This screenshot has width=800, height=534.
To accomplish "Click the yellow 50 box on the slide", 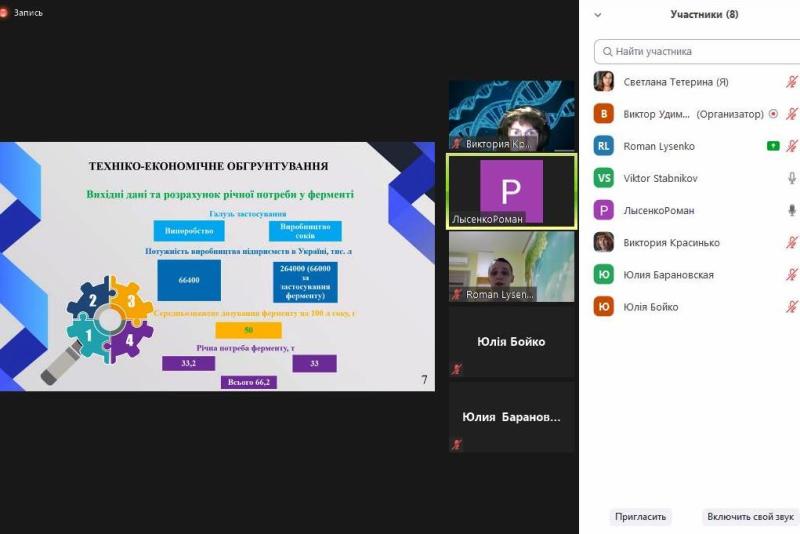I will (248, 330).
